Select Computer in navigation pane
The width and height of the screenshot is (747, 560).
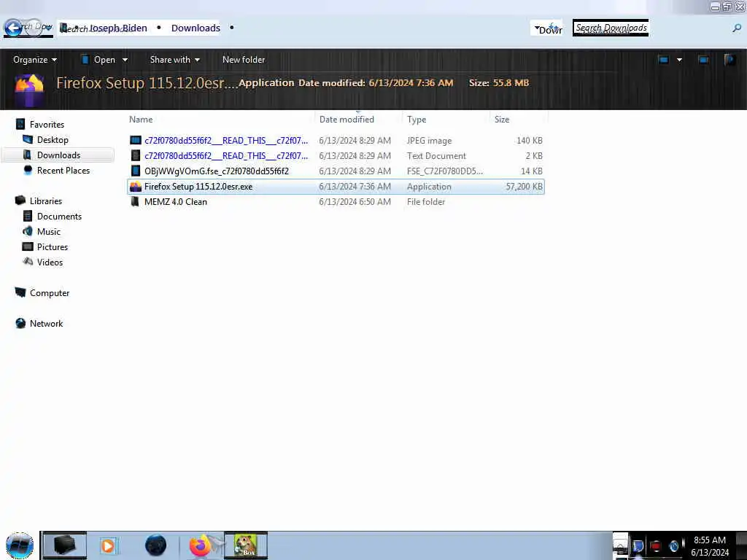click(x=49, y=293)
